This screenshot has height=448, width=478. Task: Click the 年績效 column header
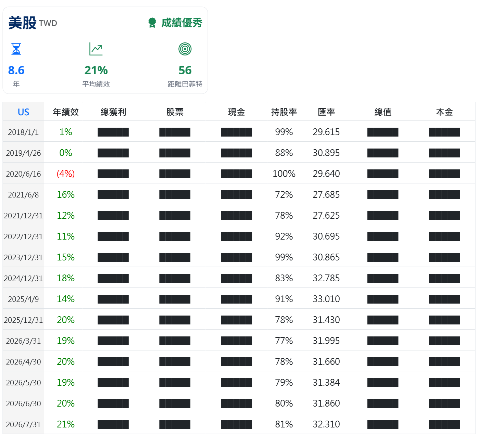(66, 112)
